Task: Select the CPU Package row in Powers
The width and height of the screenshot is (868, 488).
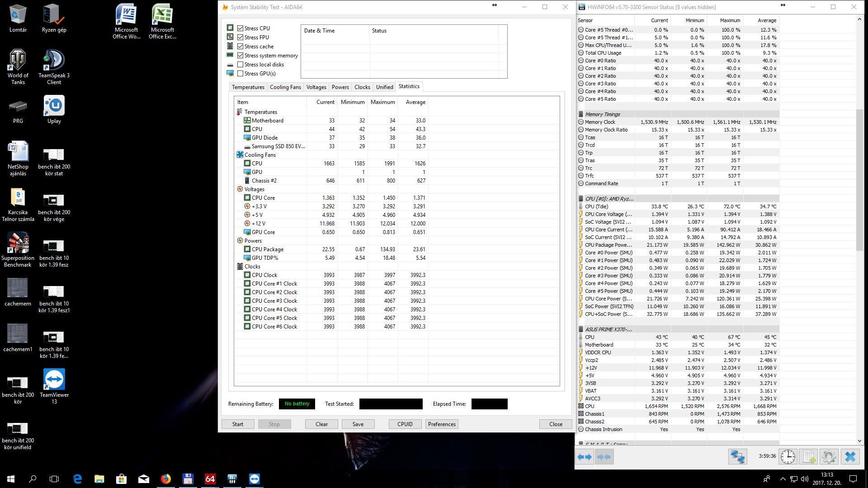Action: click(331, 249)
